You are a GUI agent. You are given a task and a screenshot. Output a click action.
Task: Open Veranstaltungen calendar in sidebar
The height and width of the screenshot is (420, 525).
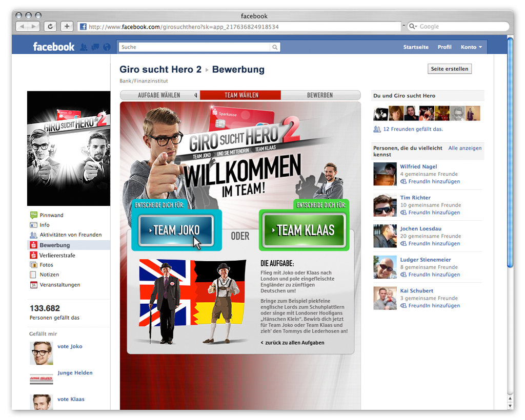tap(59, 285)
